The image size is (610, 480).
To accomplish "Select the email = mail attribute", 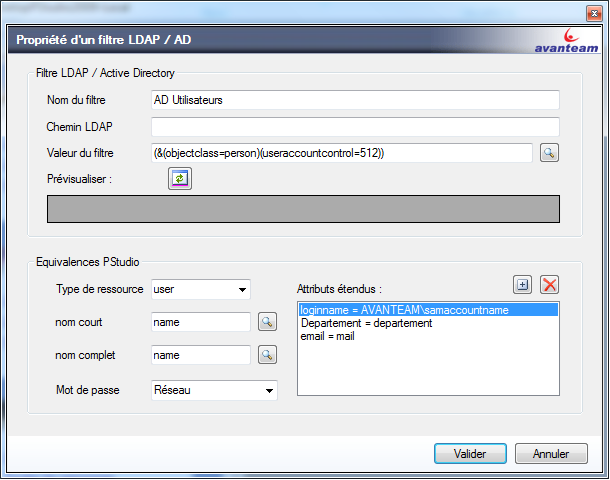I will (327, 336).
